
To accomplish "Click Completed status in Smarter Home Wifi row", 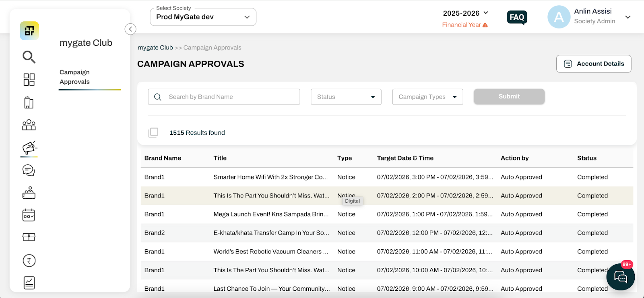I will pos(592,177).
